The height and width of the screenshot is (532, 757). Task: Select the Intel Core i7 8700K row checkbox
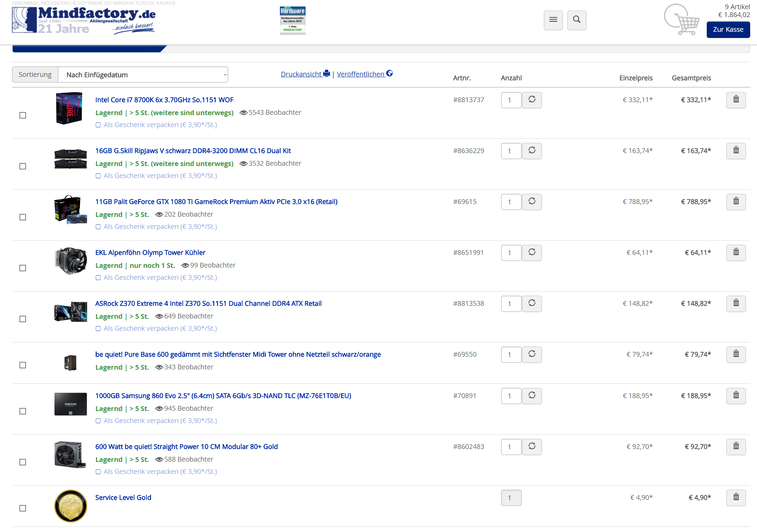click(x=23, y=115)
